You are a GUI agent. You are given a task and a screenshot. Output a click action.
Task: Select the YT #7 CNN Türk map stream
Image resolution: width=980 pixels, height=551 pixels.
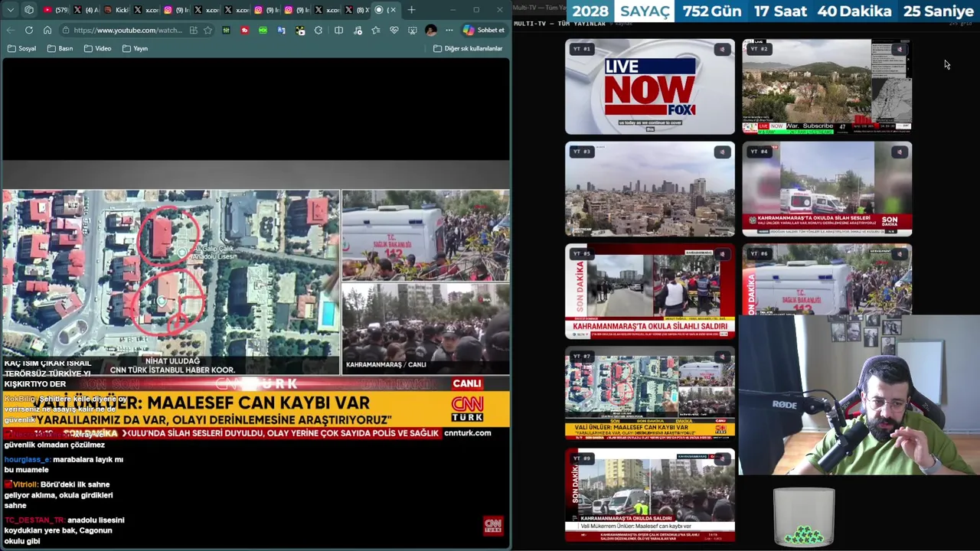650,393
